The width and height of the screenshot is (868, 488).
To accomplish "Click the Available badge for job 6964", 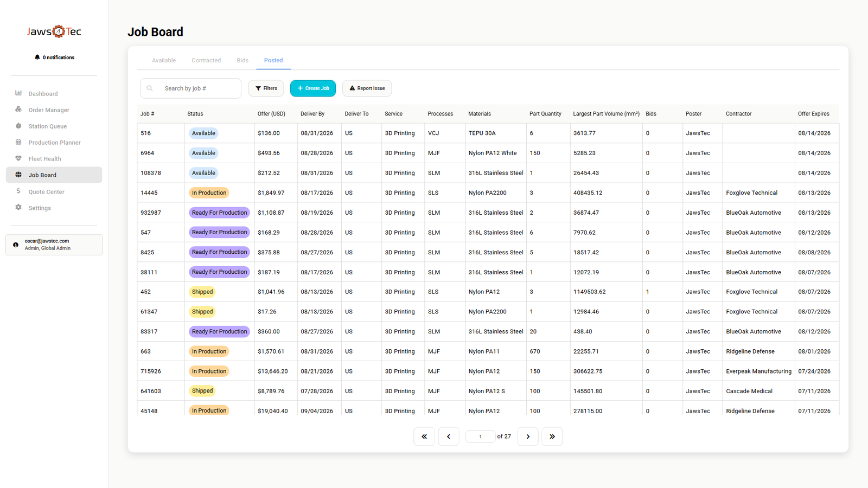I will point(203,153).
